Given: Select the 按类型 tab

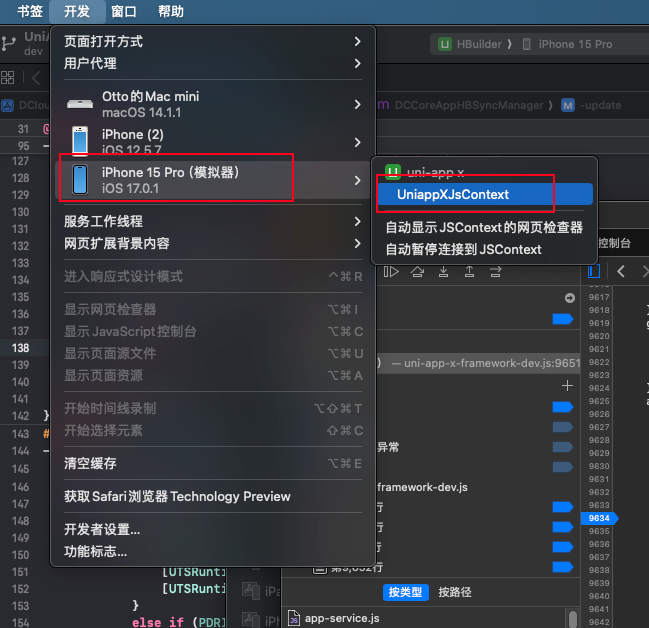Looking at the screenshot, I should point(405,592).
